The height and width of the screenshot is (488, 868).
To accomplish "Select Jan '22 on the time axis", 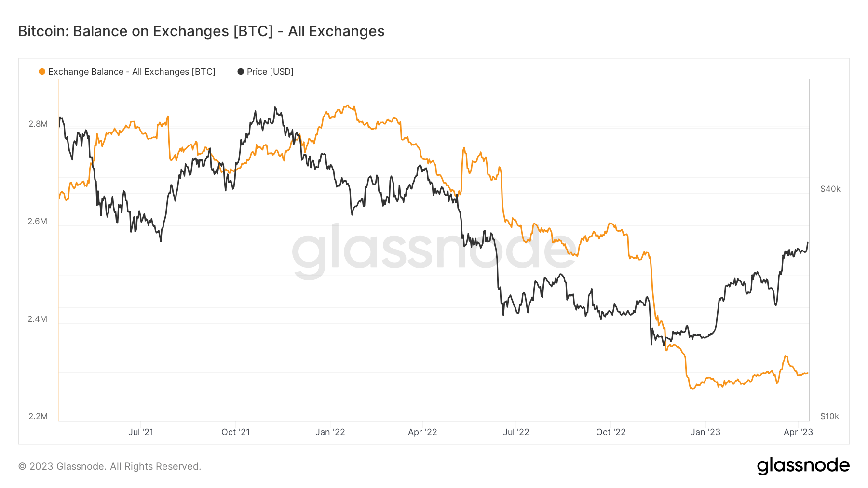I will 330,432.
